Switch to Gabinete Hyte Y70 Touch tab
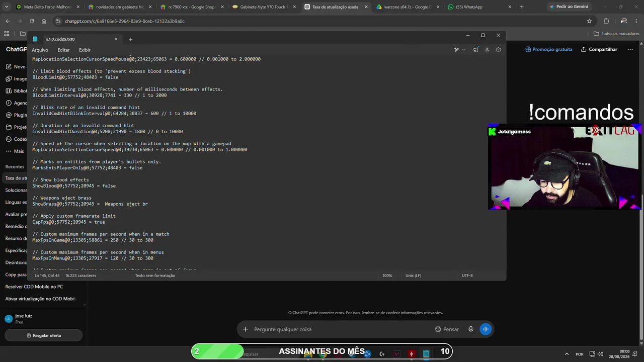This screenshot has width=644, height=362. click(263, 7)
